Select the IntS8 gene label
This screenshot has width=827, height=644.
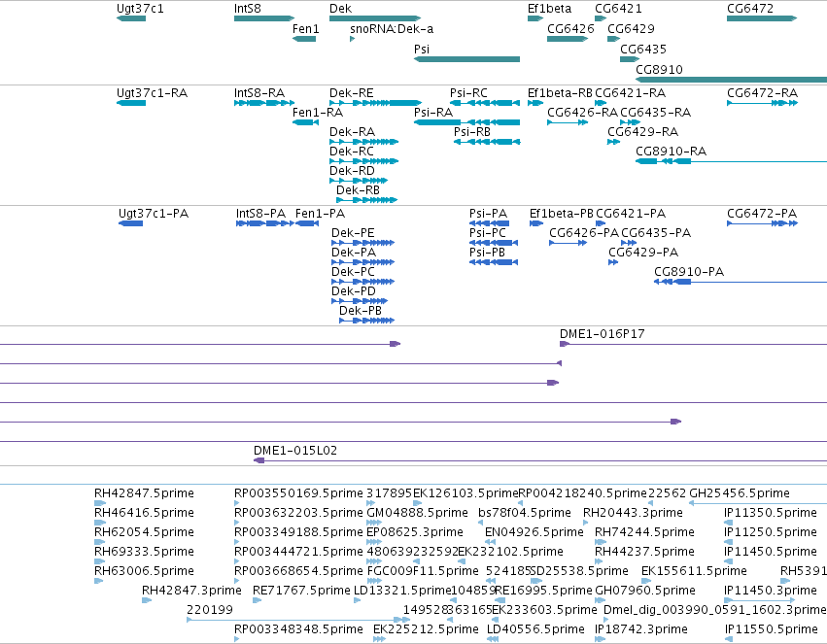pyautogui.click(x=248, y=9)
